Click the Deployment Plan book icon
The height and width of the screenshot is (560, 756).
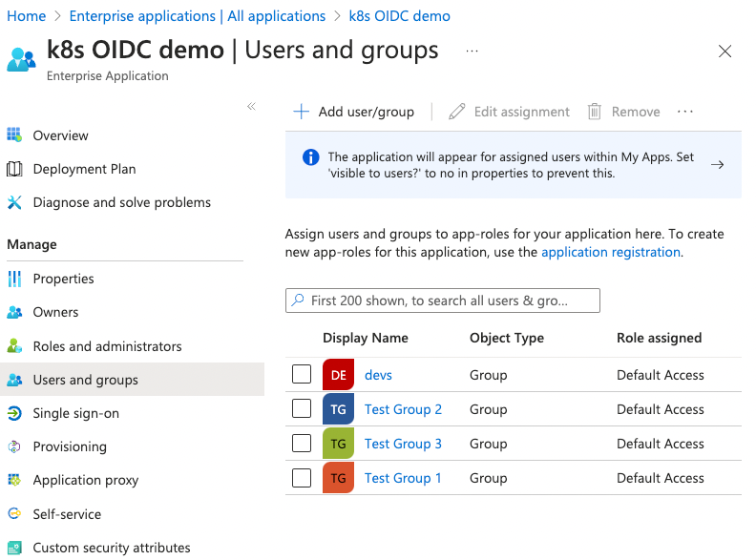[x=14, y=169]
